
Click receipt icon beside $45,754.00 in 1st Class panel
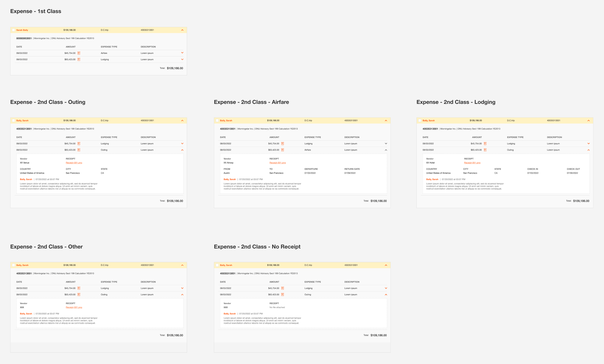point(79,53)
